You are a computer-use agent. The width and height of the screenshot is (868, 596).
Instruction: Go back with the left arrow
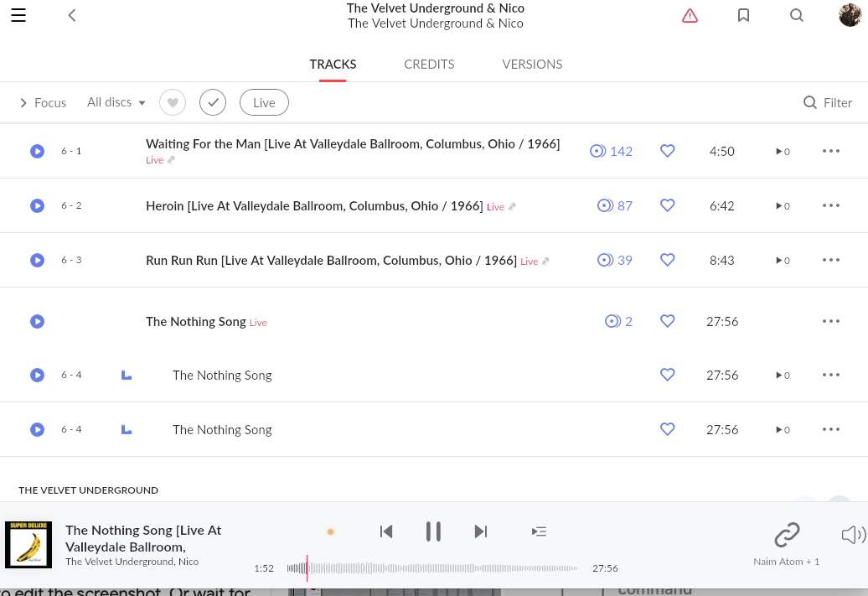(x=72, y=15)
